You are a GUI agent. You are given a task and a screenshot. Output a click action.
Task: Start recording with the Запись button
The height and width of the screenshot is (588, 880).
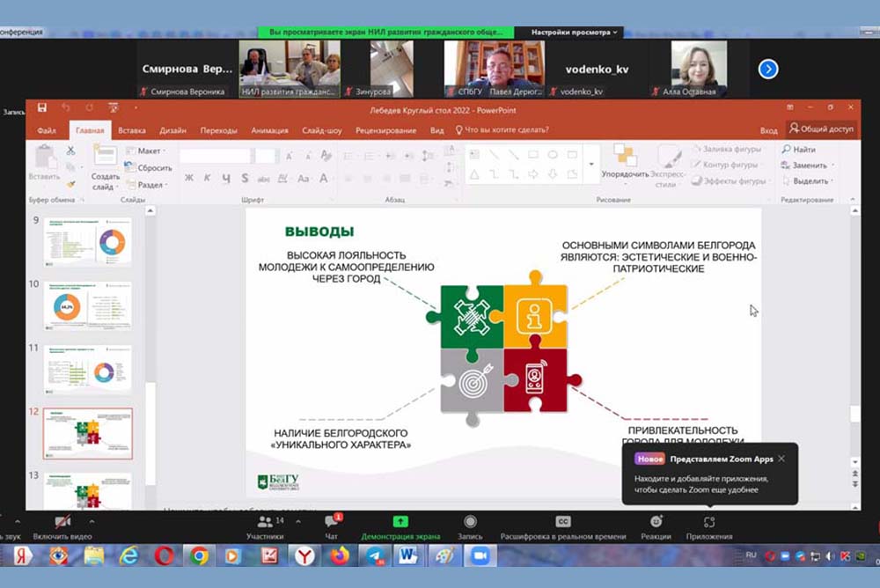click(x=470, y=524)
